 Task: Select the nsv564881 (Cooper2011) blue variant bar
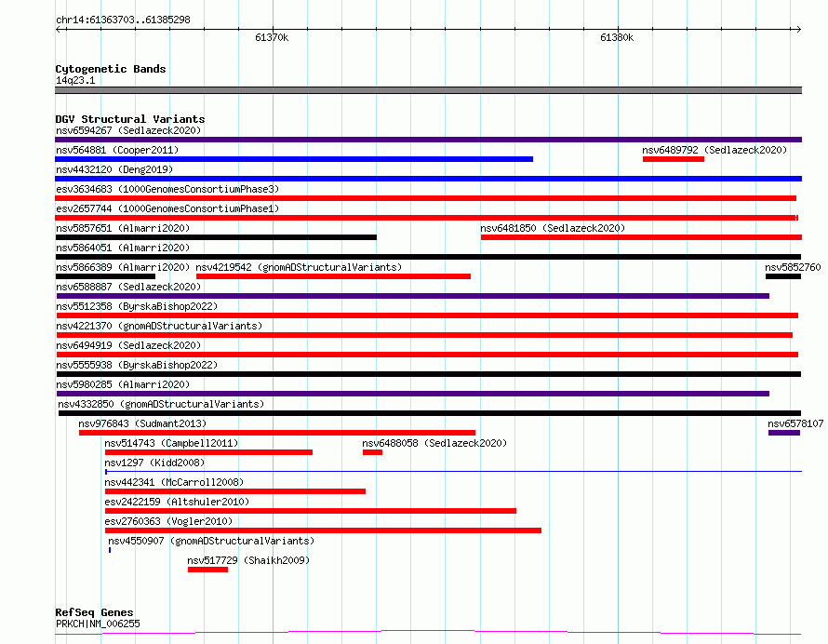click(294, 159)
